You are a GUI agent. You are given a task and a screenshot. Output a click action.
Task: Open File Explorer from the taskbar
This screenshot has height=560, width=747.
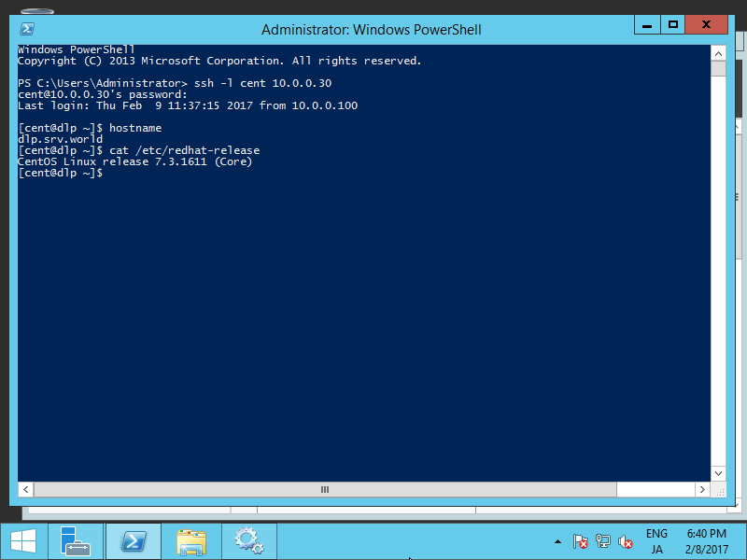(190, 540)
